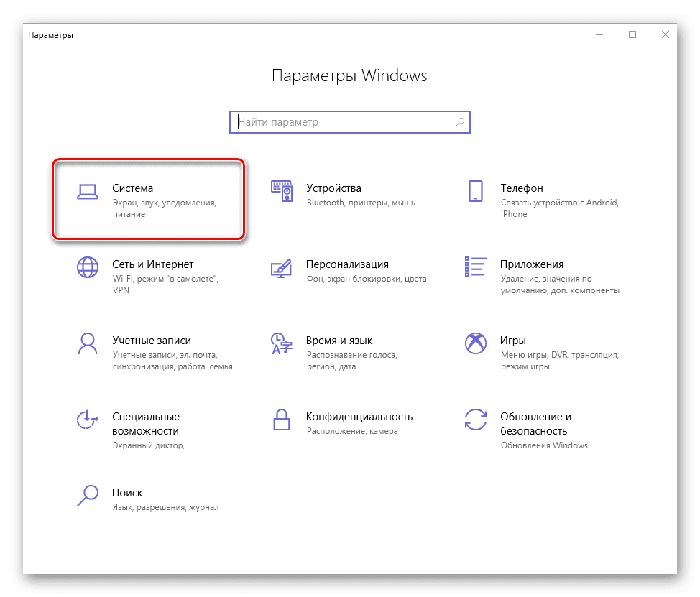Go to Устройства settings title
This screenshot has width=700, height=597.
(333, 188)
